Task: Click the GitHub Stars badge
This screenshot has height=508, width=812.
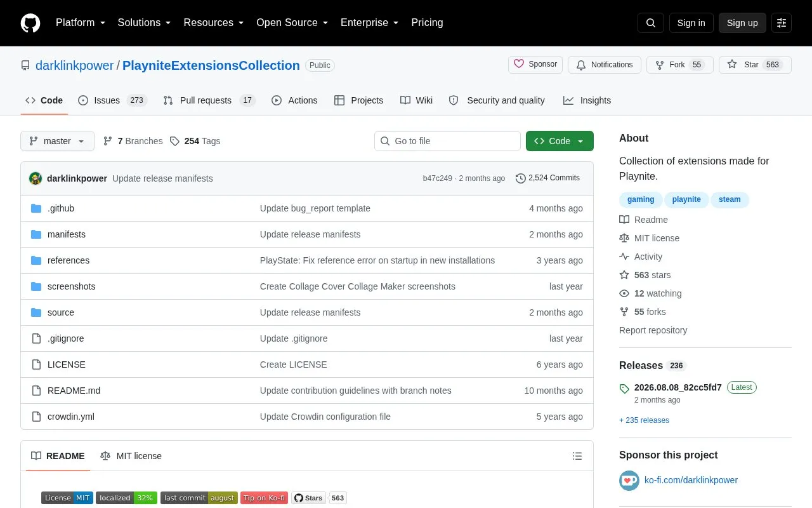Action: click(x=319, y=498)
